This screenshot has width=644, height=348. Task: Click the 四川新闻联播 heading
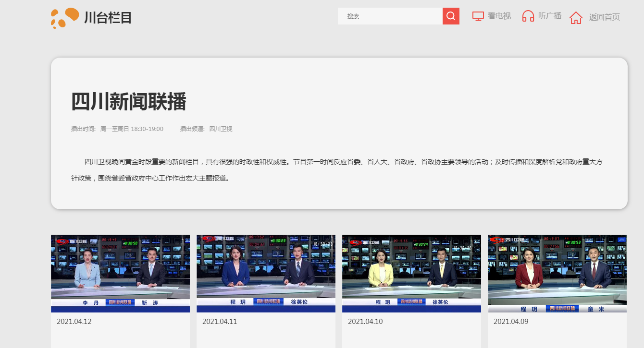[129, 102]
